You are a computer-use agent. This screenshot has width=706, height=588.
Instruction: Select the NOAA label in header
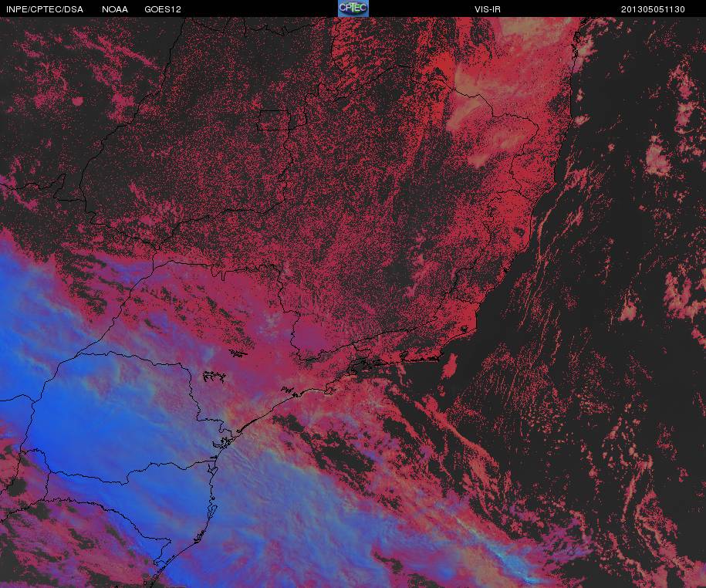click(114, 9)
